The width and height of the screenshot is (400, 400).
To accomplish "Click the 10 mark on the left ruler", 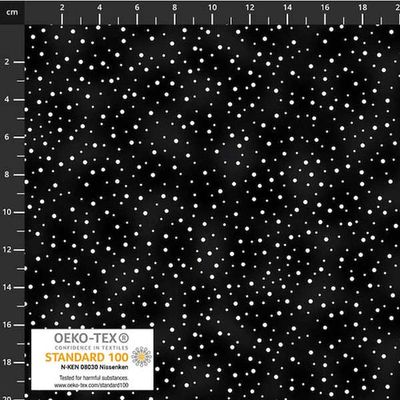I will pos(7,212).
